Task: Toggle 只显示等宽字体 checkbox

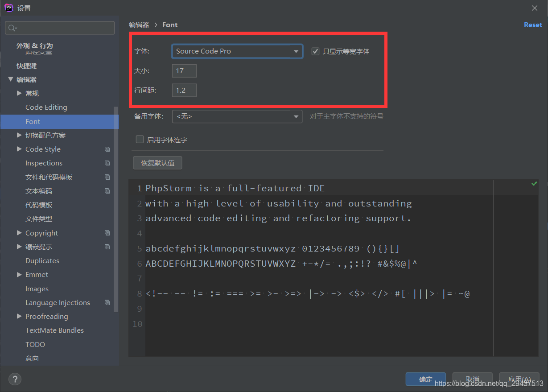Action: pyautogui.click(x=315, y=51)
